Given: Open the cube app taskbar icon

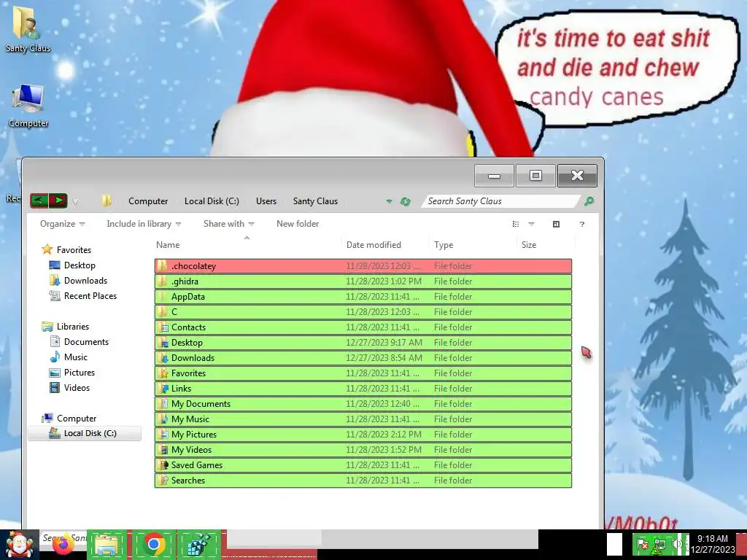Looking at the screenshot, I should pos(198,545).
